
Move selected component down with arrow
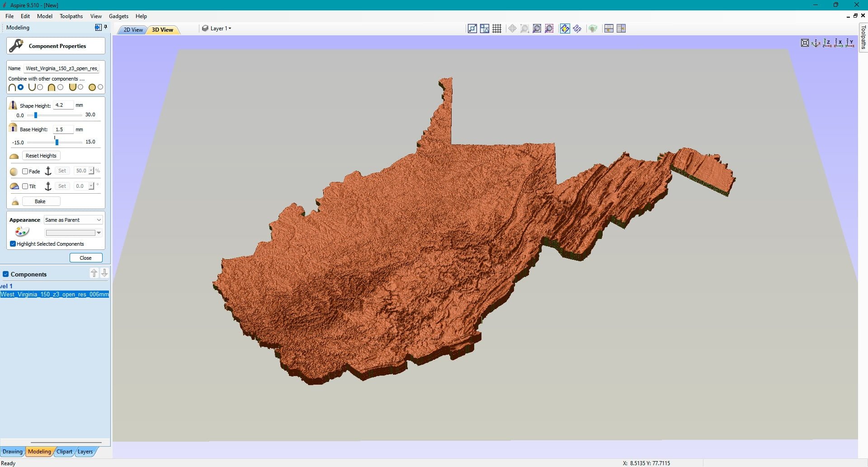(x=104, y=273)
